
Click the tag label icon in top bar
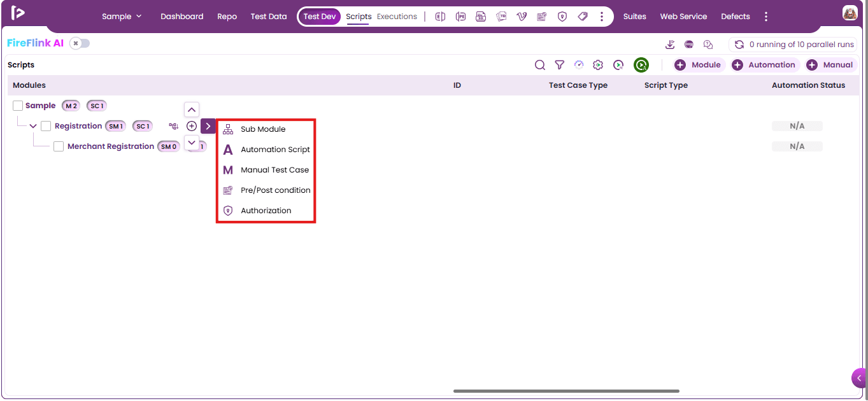point(583,17)
